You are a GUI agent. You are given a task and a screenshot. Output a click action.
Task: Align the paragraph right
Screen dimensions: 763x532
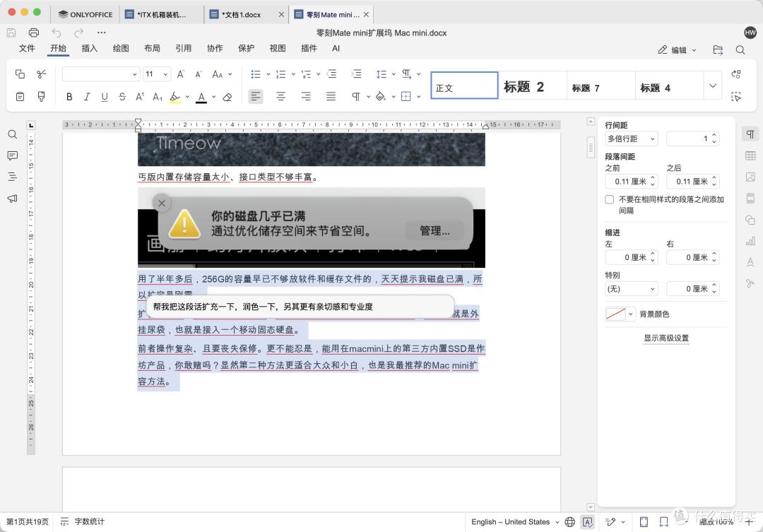(x=306, y=97)
